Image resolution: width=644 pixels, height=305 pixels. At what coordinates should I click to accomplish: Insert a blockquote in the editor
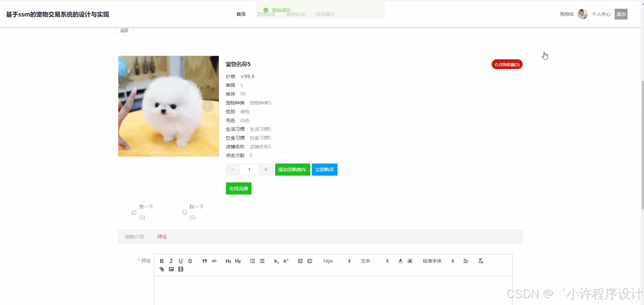coord(205,261)
